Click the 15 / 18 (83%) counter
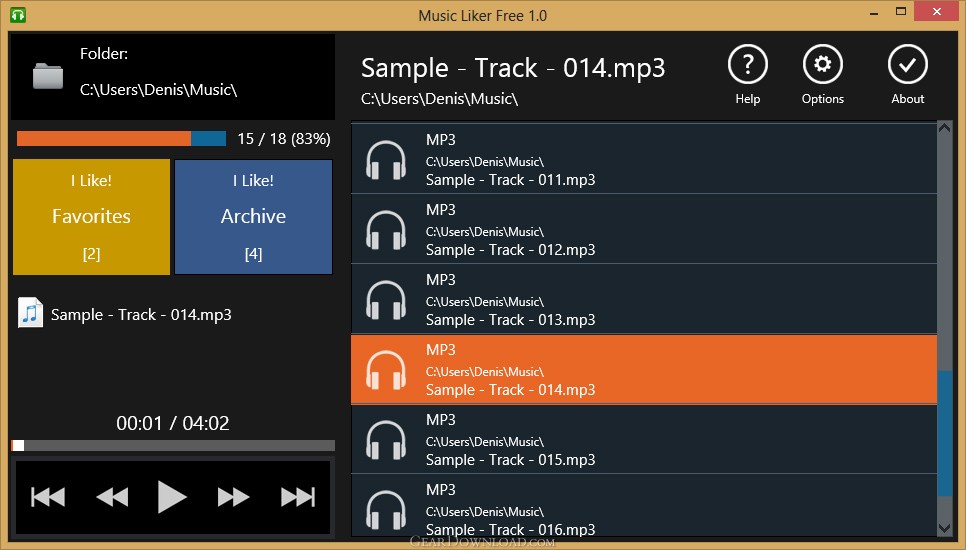Image resolution: width=966 pixels, height=550 pixels. 284,139
